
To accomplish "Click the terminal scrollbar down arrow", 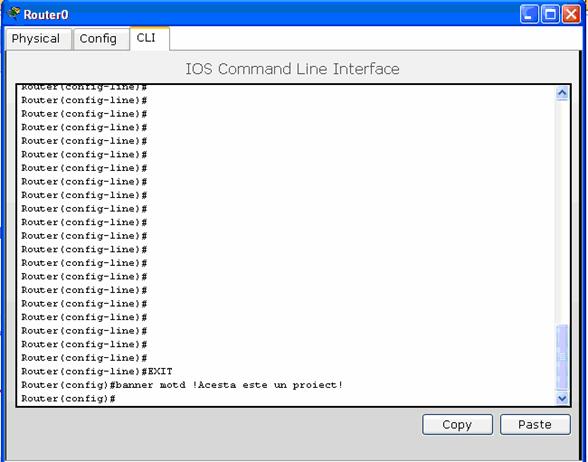I will click(x=562, y=398).
